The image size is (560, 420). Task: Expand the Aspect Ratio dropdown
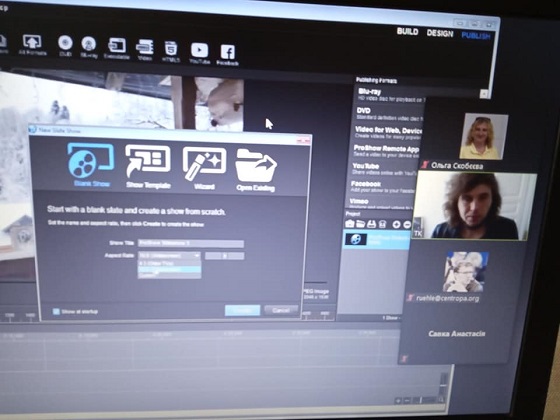pos(169,256)
